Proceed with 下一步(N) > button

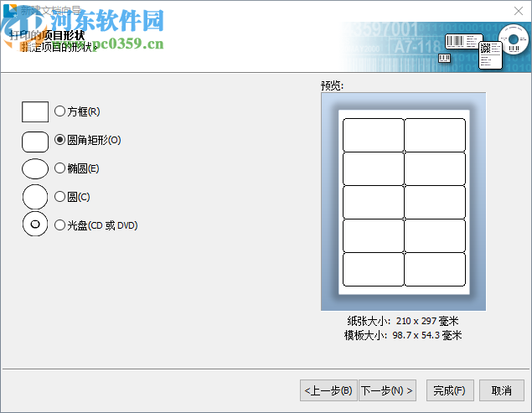(x=387, y=390)
